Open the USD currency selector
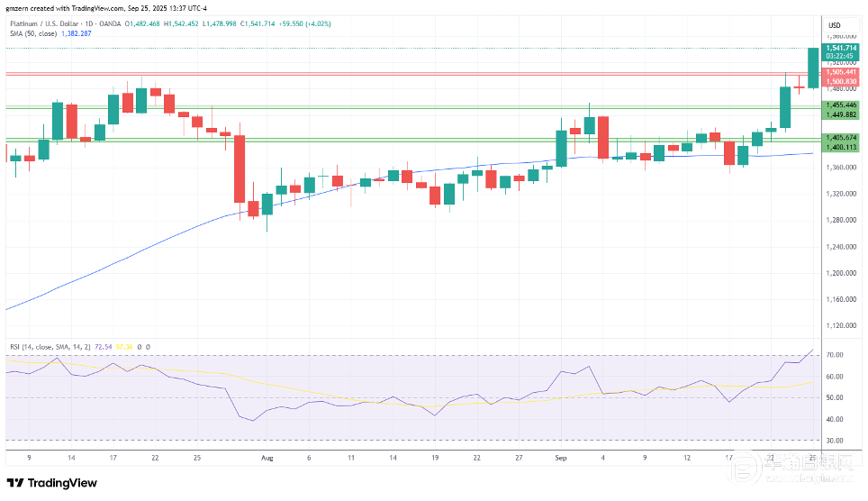This screenshot has height=501, width=868. coord(834,25)
